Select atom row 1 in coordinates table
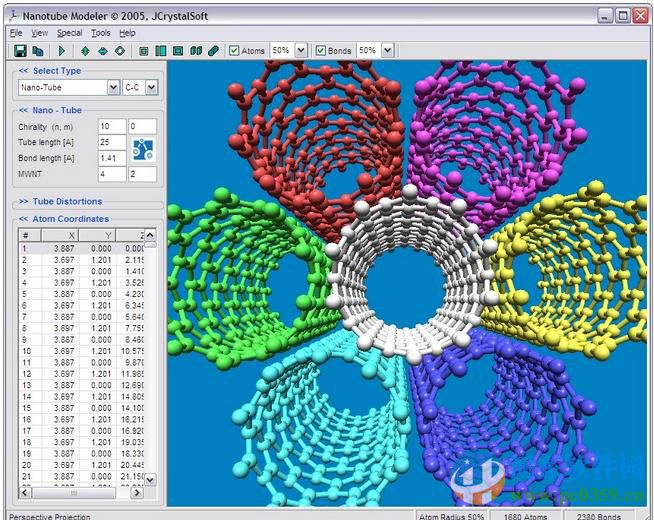The width and height of the screenshot is (654, 520). coord(82,249)
